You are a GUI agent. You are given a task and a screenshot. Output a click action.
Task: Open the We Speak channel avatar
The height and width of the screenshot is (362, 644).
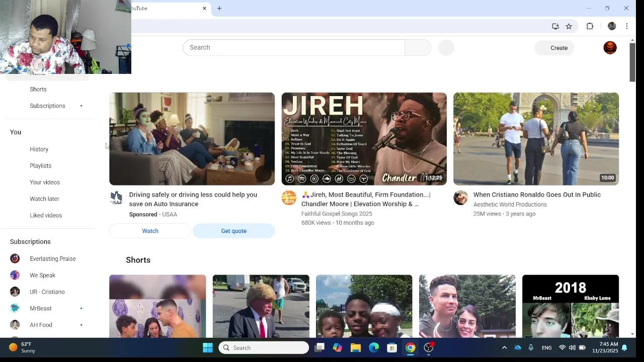click(x=15, y=275)
